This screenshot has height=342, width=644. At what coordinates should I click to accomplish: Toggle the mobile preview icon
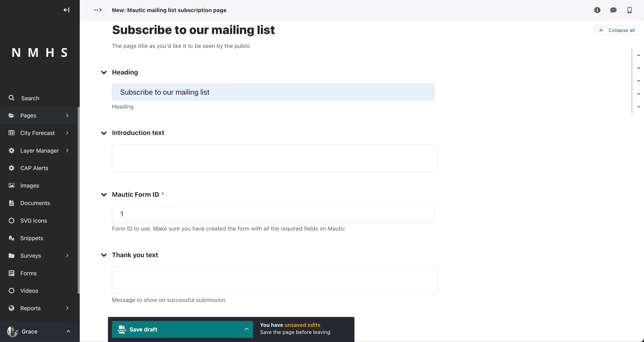(629, 10)
